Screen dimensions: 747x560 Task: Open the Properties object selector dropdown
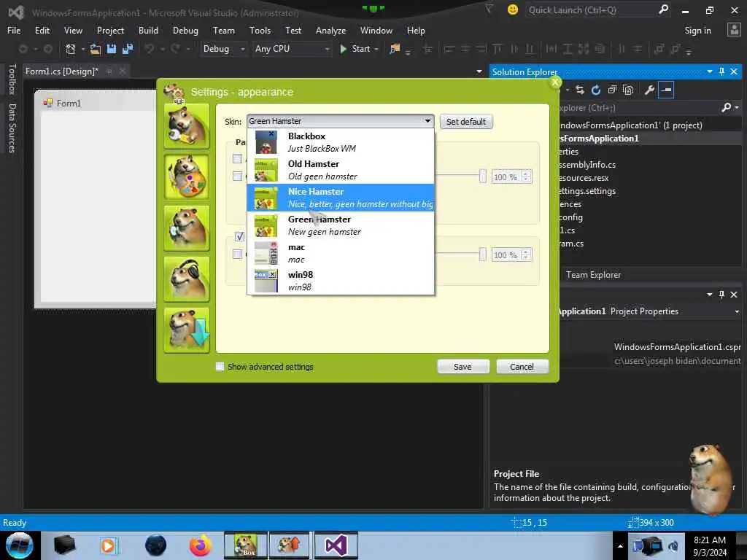coord(737,311)
